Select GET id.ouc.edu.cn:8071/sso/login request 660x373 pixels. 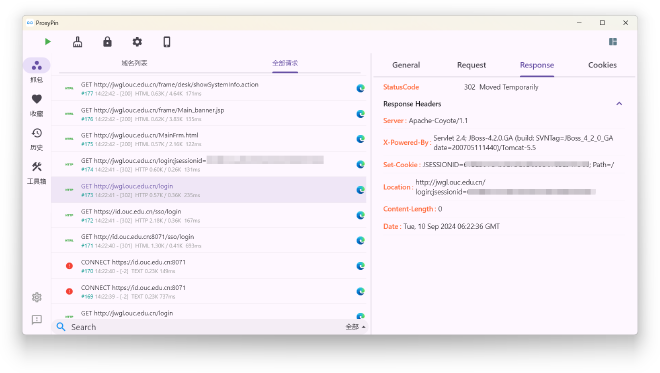click(209, 240)
